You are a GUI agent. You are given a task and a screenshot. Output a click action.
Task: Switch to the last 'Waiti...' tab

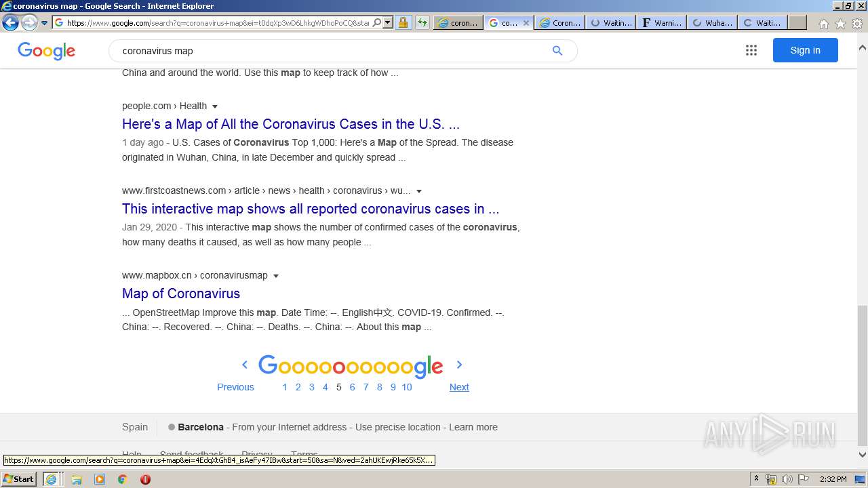764,22
